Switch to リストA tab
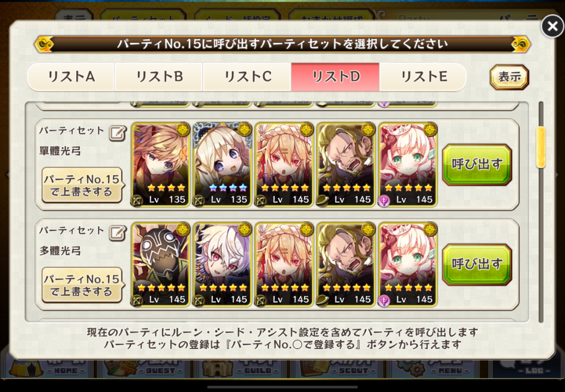565x392 pixels. tap(71, 77)
